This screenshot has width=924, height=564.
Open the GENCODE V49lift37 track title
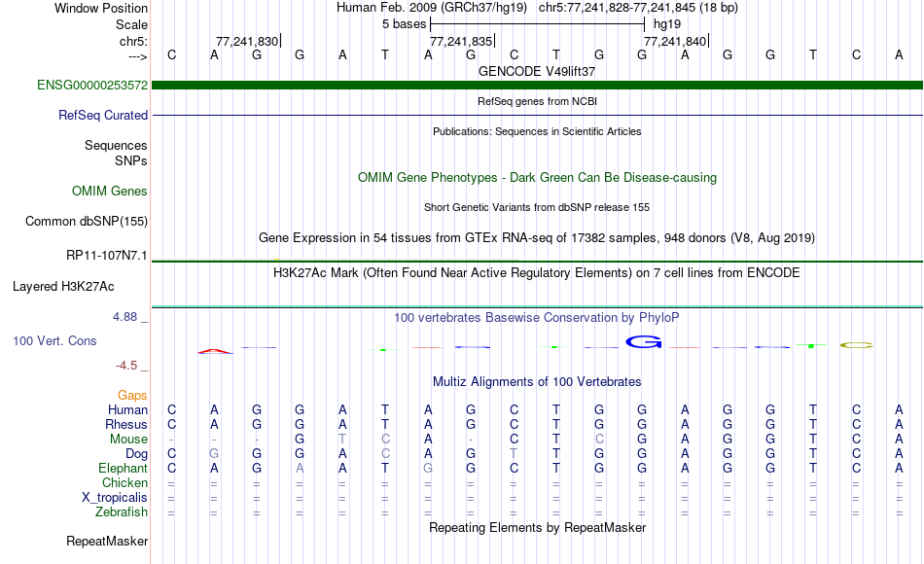[x=537, y=71]
